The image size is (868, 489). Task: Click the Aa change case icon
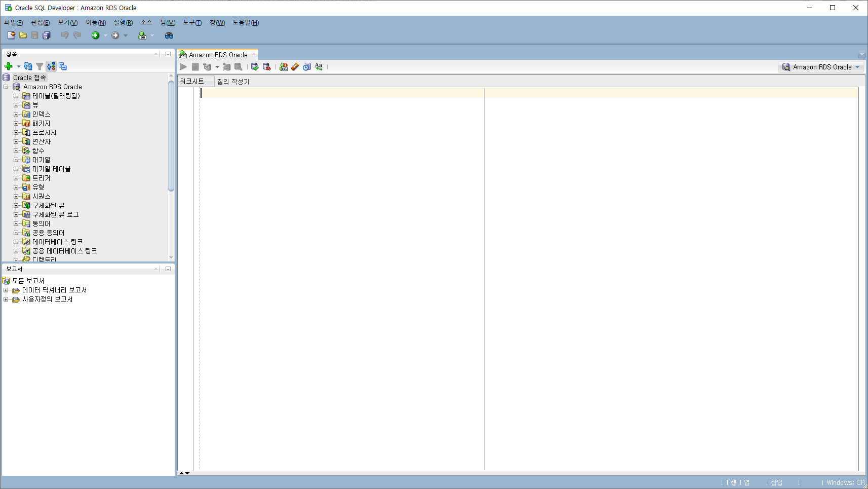(319, 67)
